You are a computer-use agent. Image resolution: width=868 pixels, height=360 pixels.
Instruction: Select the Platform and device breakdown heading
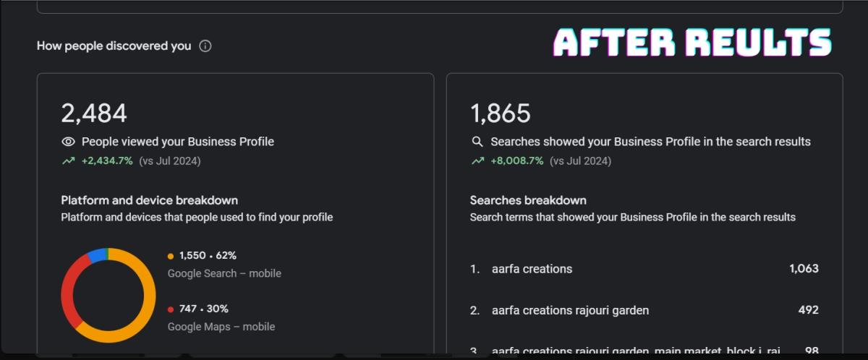click(149, 200)
